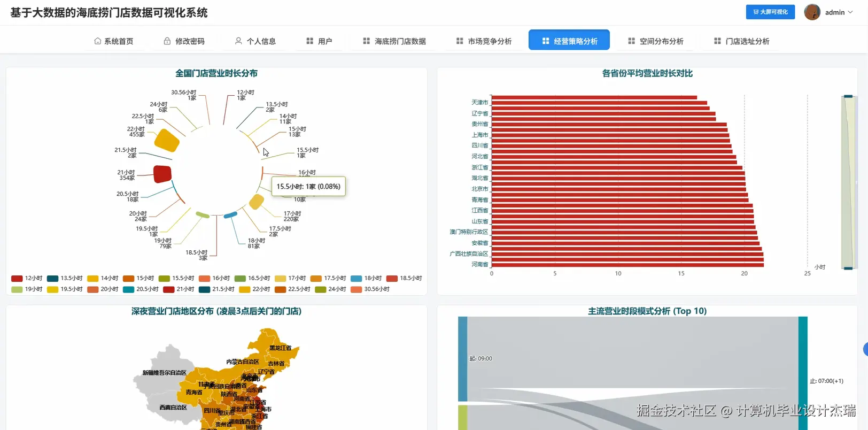Click the 主流营业时段模式分析 (Top 10) title
Viewport: 868px width, 430px height.
click(647, 311)
